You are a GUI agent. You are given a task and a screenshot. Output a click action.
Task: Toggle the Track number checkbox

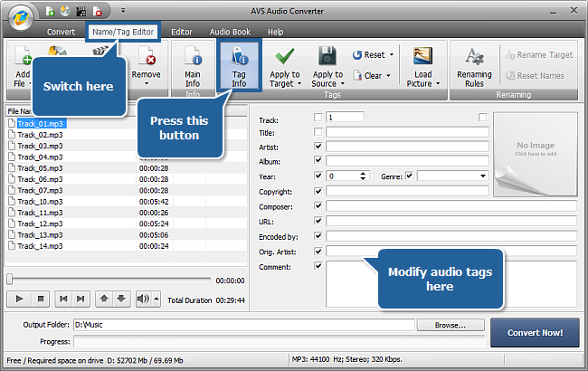318,118
